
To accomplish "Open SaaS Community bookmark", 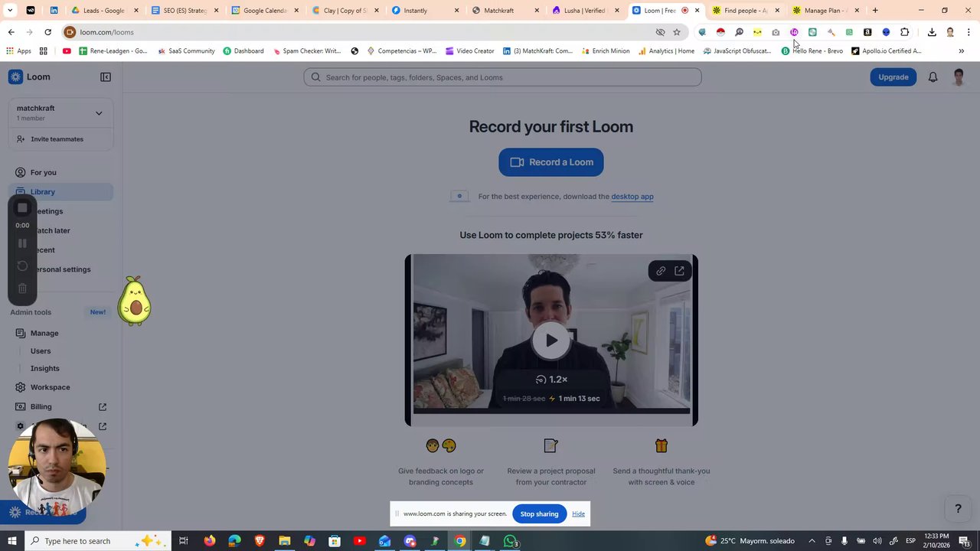I will (186, 51).
